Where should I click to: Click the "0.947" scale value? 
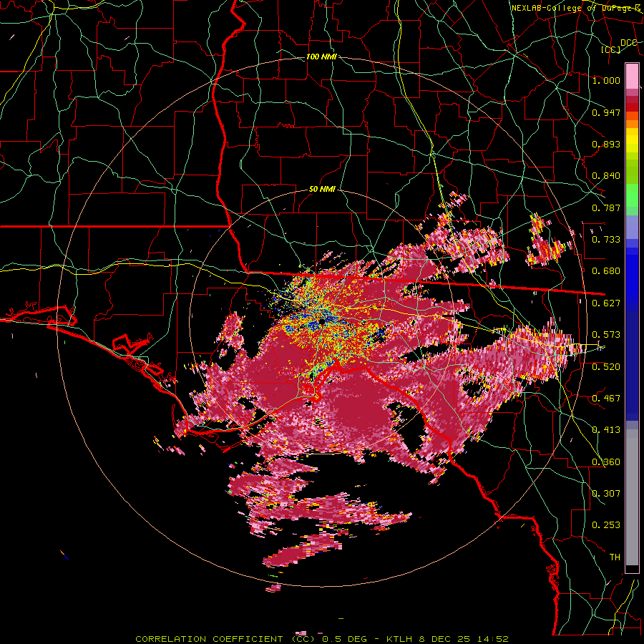coord(606,112)
